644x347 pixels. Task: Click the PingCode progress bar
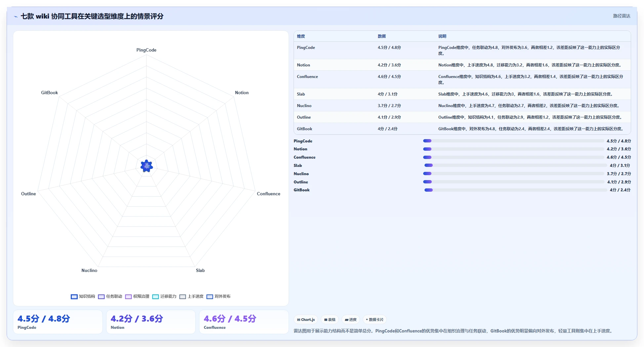click(x=513, y=141)
